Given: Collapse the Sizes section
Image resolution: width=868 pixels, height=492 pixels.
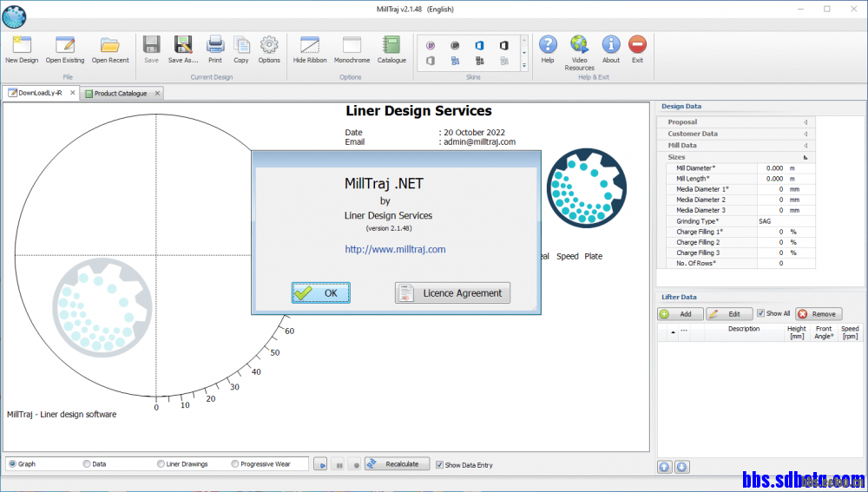Looking at the screenshot, I should tap(806, 157).
